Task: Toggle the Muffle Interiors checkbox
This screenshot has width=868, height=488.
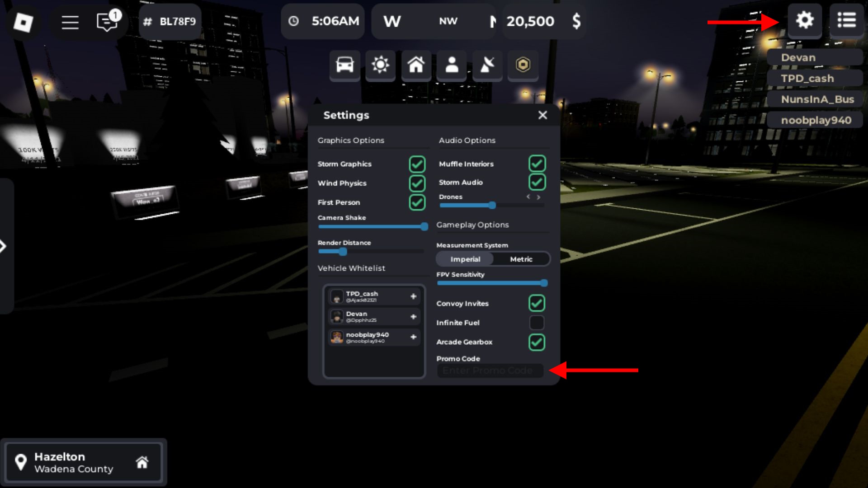Action: [537, 164]
